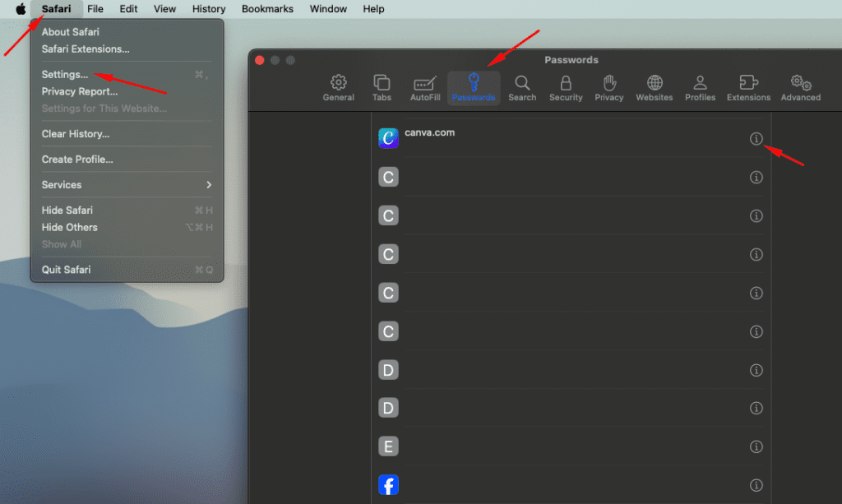Select the Search settings pane
842x504 pixels.
coord(521,88)
